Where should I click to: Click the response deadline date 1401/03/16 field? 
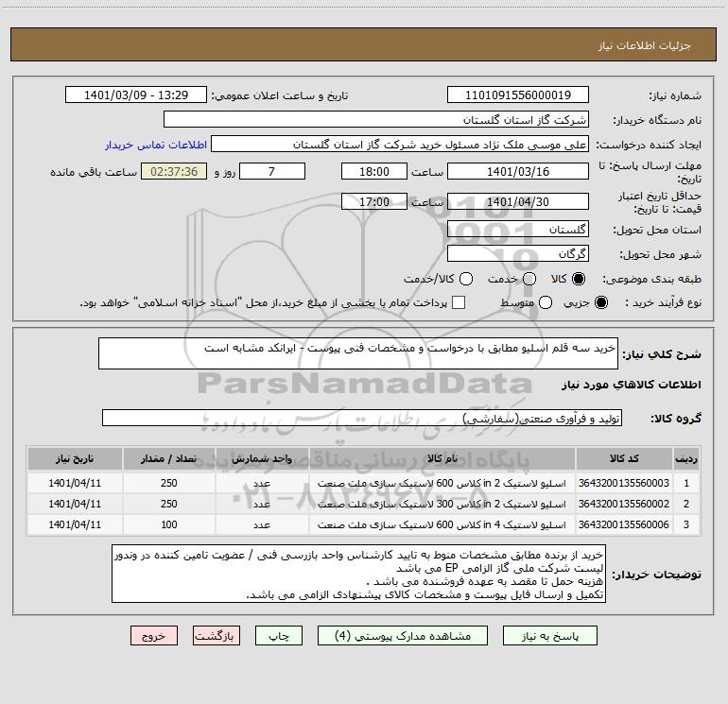[518, 171]
